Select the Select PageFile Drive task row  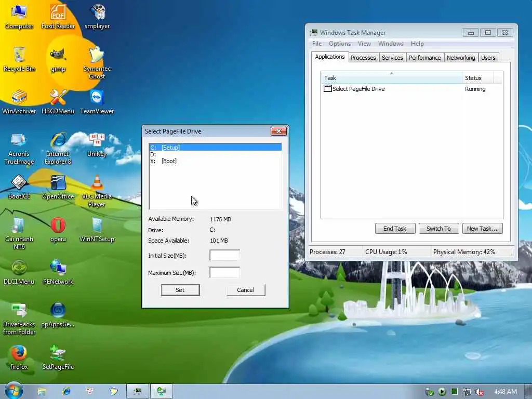pyautogui.click(x=412, y=88)
